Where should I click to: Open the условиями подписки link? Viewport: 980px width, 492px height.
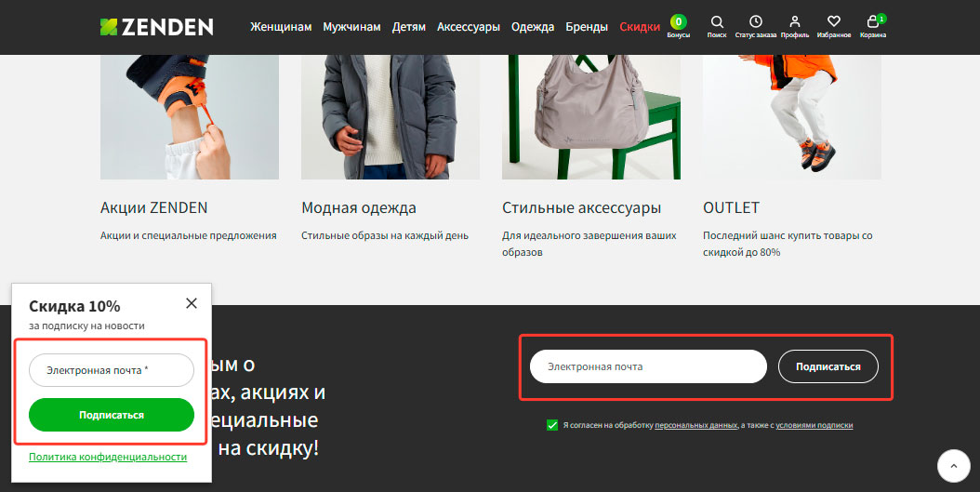click(814, 425)
